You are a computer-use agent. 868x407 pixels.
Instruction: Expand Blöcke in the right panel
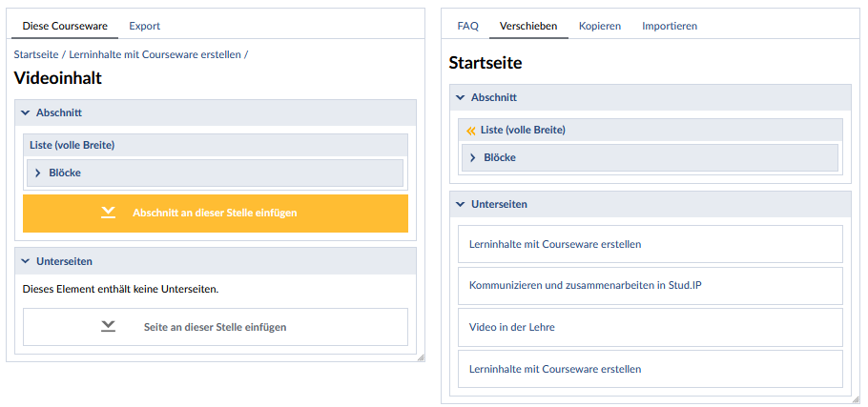click(x=473, y=157)
